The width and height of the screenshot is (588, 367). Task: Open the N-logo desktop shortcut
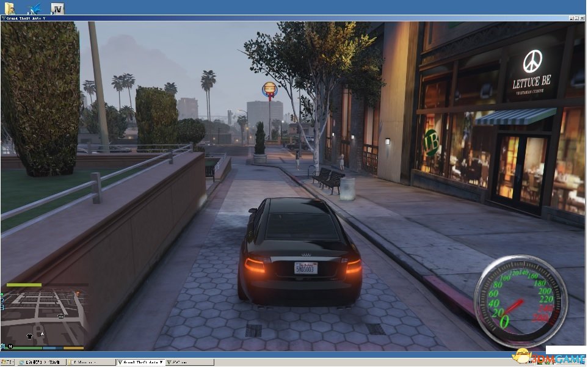click(57, 9)
